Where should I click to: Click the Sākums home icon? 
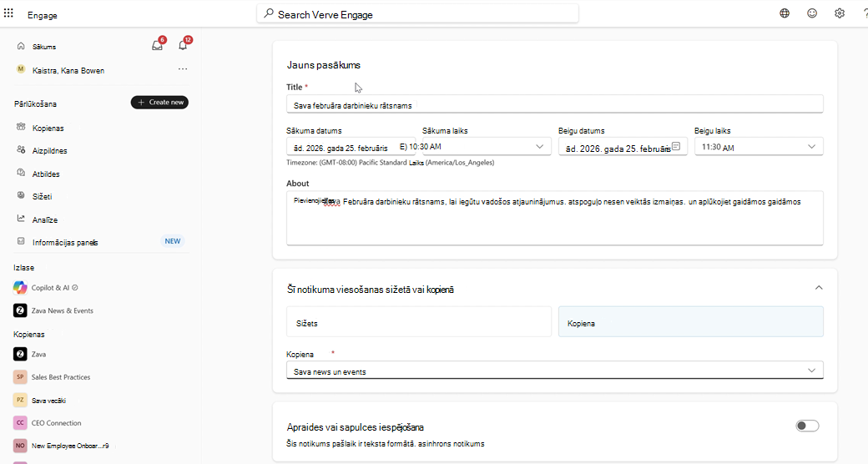point(21,46)
